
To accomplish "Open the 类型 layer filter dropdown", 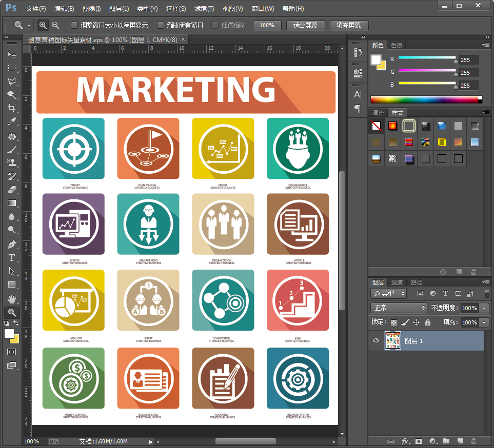I will pos(388,294).
